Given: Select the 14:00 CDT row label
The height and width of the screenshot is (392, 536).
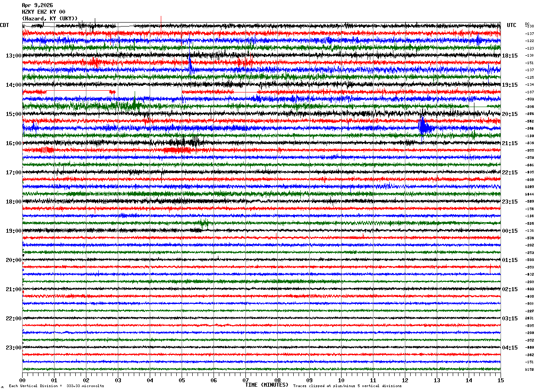Looking at the screenshot, I should coord(14,85).
